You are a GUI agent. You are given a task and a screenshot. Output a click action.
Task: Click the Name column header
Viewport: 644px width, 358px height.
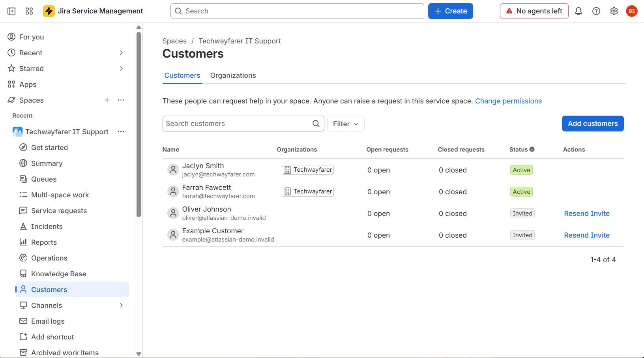(x=171, y=150)
